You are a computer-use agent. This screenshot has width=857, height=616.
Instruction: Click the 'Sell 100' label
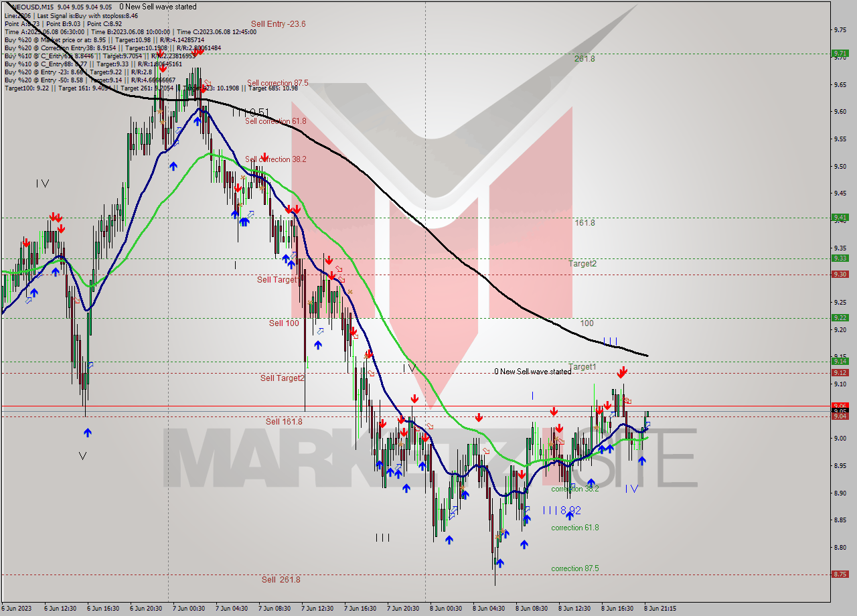(284, 323)
